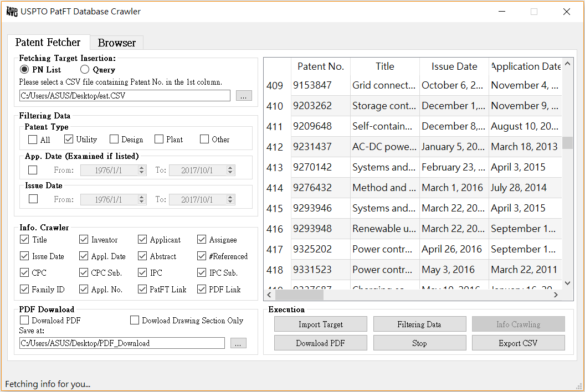Screen dimensions: 585x392
Task: Click the CSV file path input field
Action: [125, 95]
